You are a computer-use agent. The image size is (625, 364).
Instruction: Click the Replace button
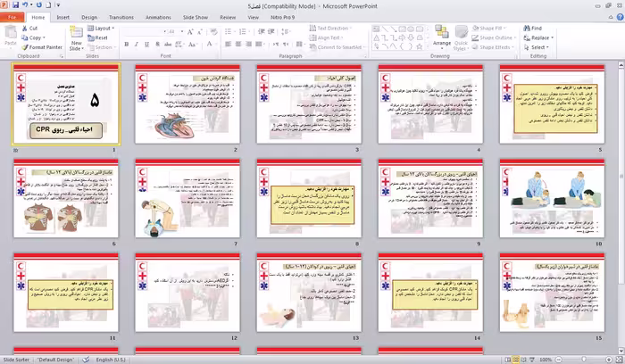[538, 37]
